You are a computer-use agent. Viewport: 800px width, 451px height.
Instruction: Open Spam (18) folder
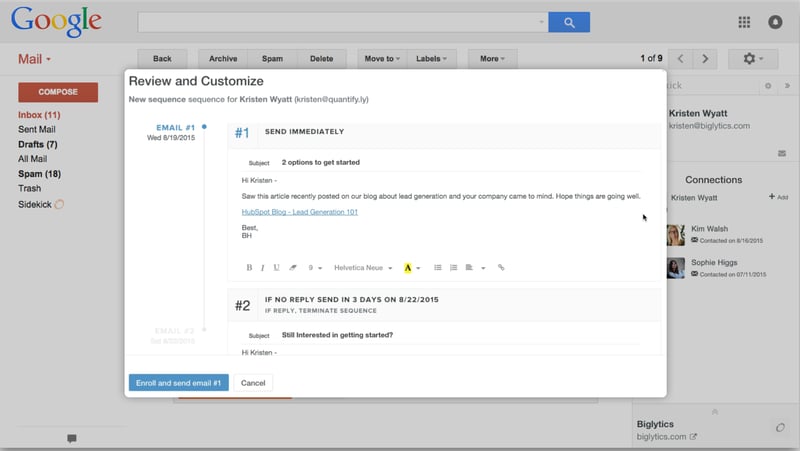point(39,174)
